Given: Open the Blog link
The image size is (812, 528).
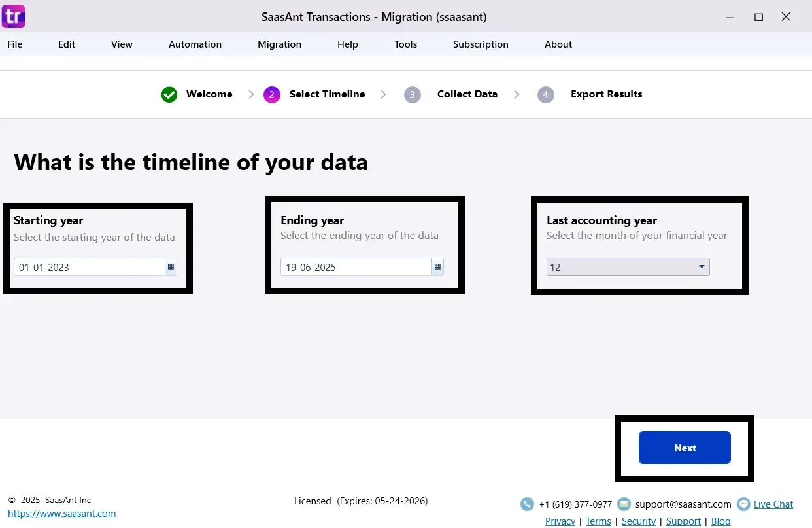Looking at the screenshot, I should click(721, 521).
